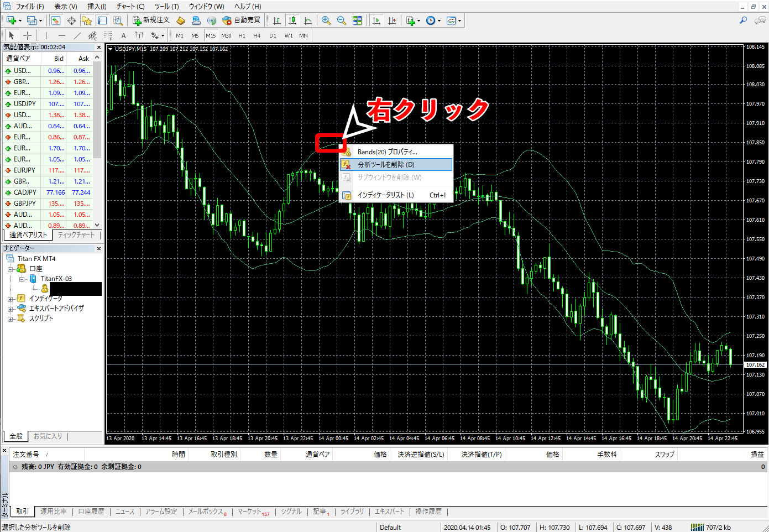Select the vertical line tool
Viewport: 769px width, 532px height.
[x=46, y=35]
